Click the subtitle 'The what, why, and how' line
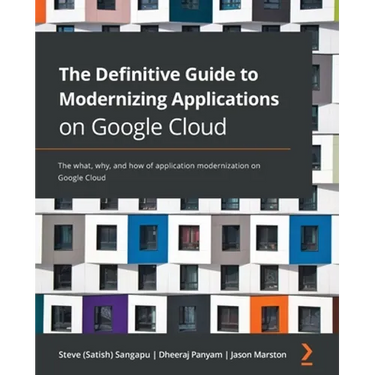Screen dimensions: 375x375 (x=159, y=165)
